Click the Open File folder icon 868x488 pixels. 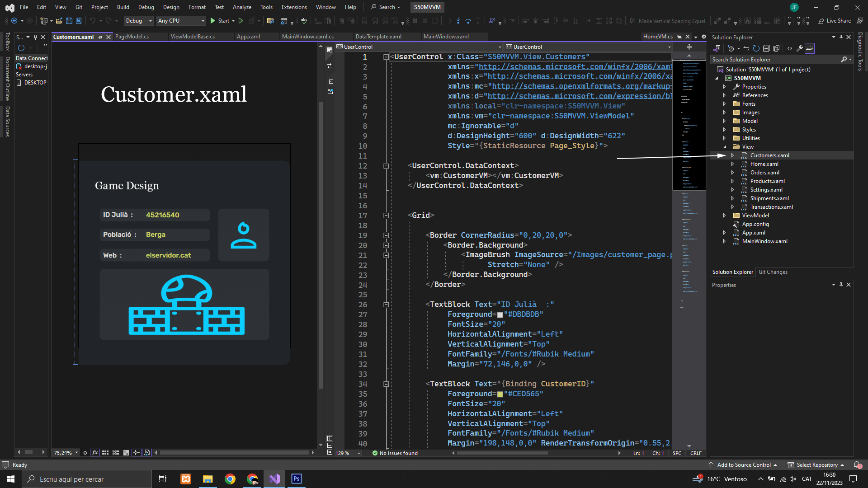(59, 21)
